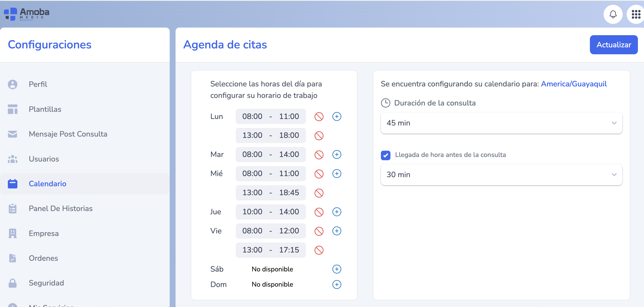The height and width of the screenshot is (307, 644).
Task: Open Plantillas via its sidebar icon
Action: [x=12, y=109]
